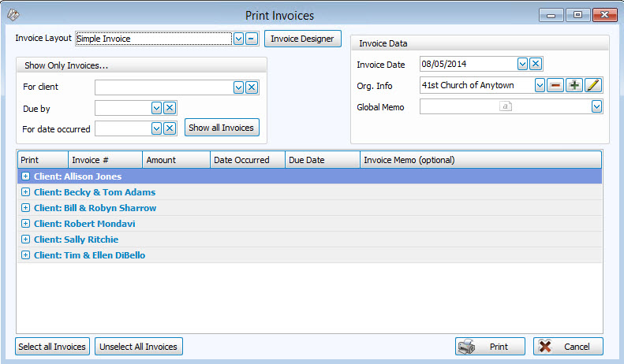The height and width of the screenshot is (364, 624).
Task: Clear the Invoice Date field
Action: pos(536,65)
